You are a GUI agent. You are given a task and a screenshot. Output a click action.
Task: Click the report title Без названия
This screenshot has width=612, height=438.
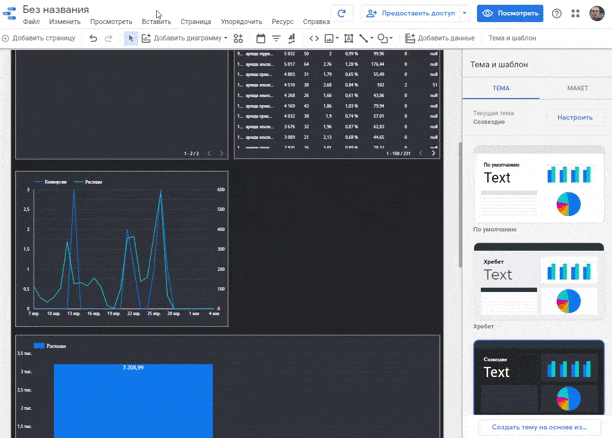coord(56,9)
